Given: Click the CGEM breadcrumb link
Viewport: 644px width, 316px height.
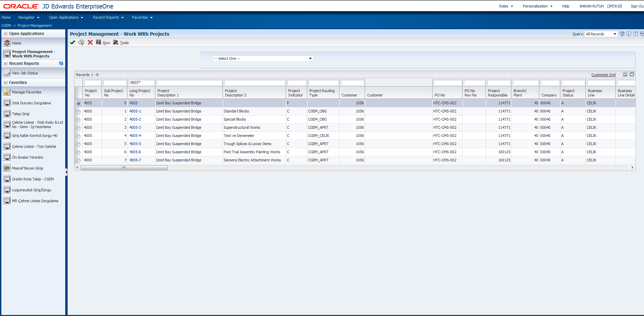Looking at the screenshot, I should tap(6, 25).
